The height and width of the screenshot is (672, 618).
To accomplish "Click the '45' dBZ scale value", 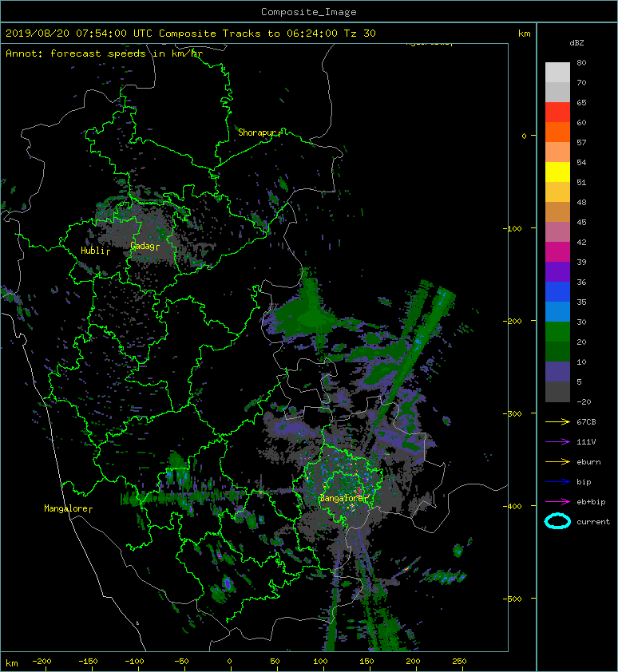I will [581, 222].
